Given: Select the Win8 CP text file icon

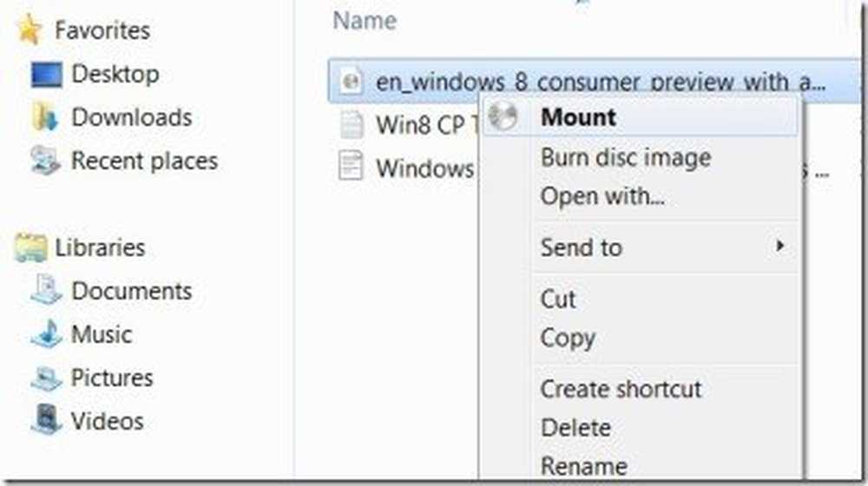Looking at the screenshot, I should tap(352, 124).
